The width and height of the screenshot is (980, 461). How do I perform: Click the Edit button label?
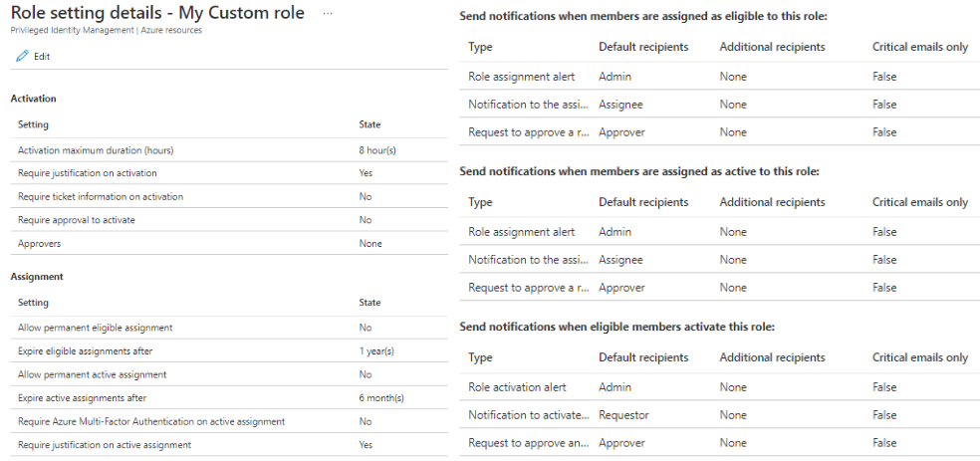[x=42, y=57]
